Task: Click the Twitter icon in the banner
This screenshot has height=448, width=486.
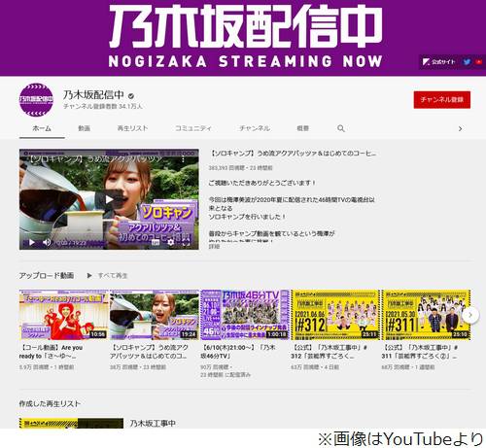Action: pyautogui.click(x=467, y=61)
